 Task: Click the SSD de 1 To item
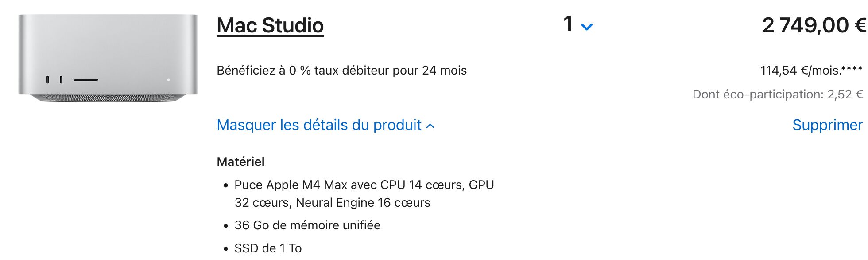tap(268, 248)
